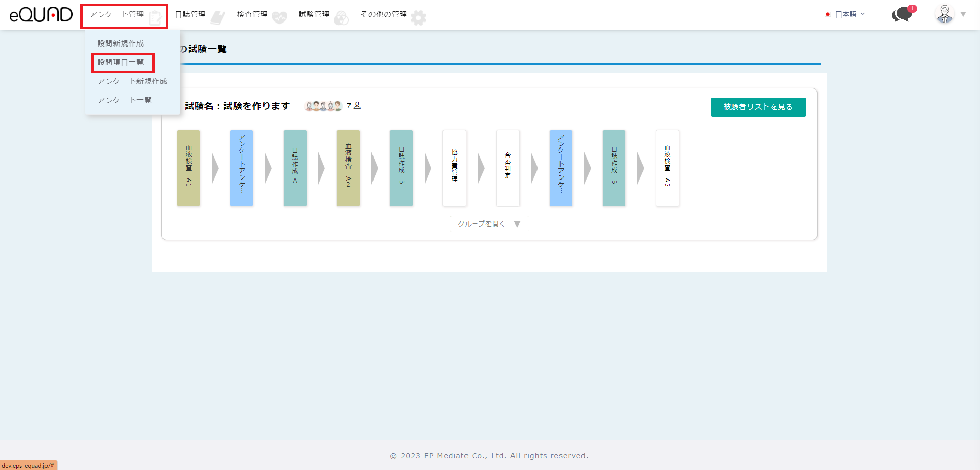This screenshot has height=470, width=980.
Task: Click the user avatar profile icon
Action: (x=944, y=14)
